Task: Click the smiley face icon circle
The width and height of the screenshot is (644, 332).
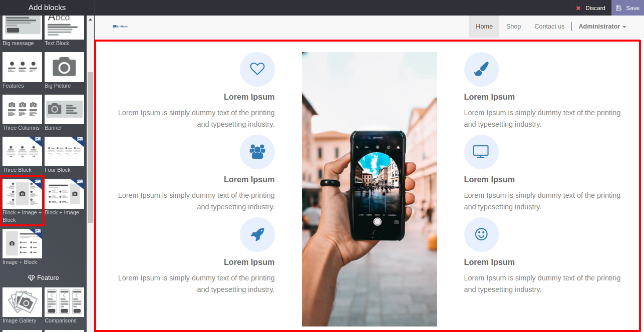Action: [x=481, y=234]
